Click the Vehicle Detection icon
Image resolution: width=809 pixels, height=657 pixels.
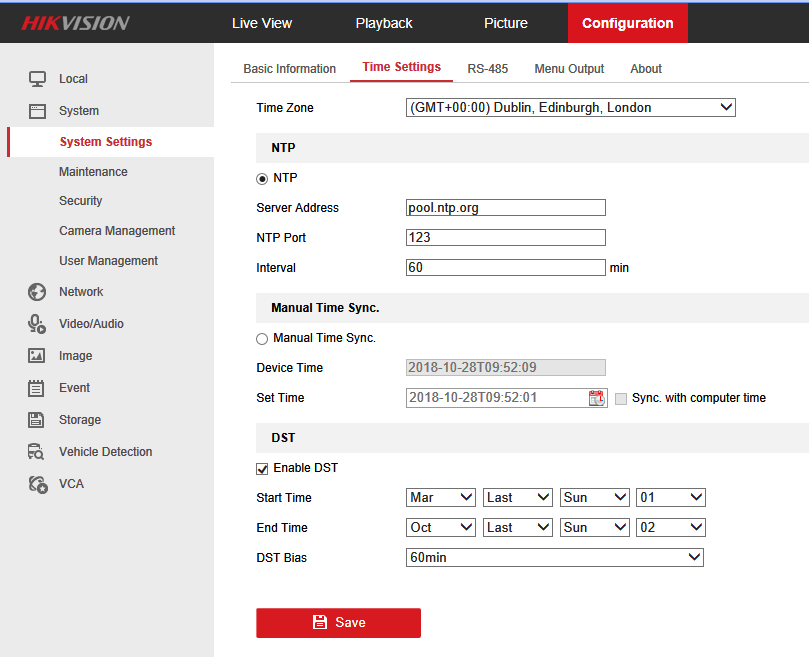[37, 452]
